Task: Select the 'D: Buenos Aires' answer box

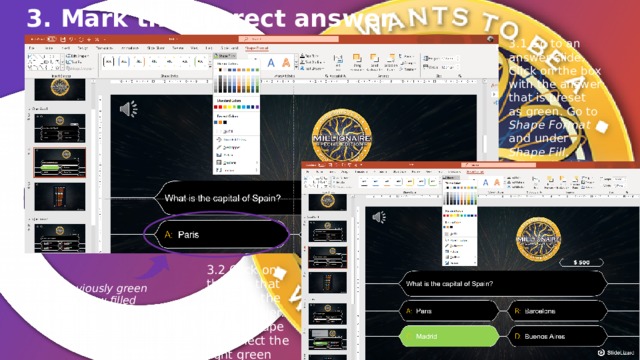Action: click(557, 336)
